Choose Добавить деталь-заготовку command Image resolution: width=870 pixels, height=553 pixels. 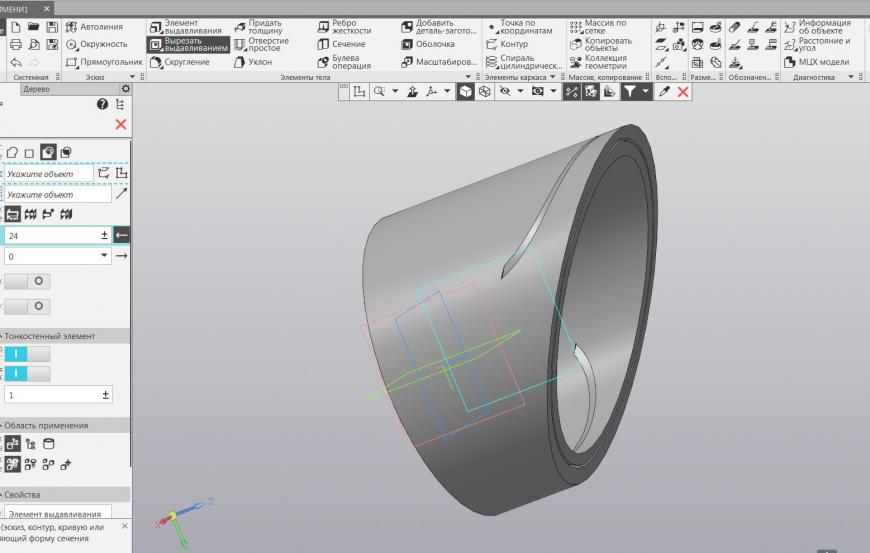(x=438, y=27)
